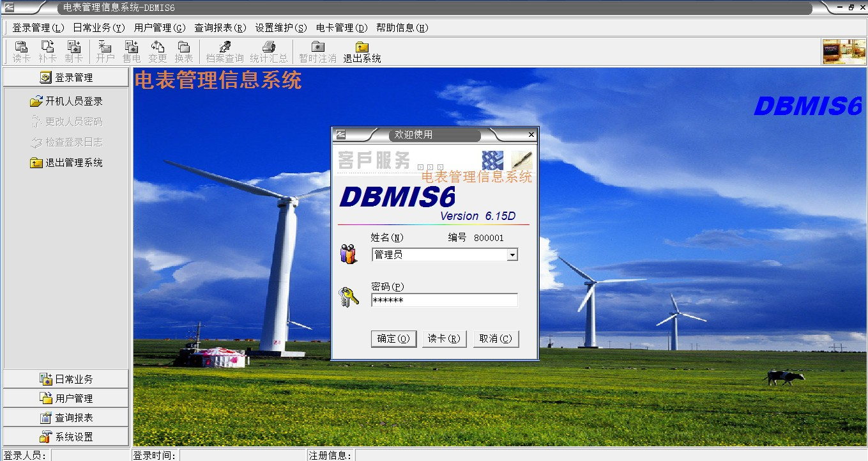Screen dimensions: 868x461
Task: Expand the 系统设置 sidebar section
Action: click(66, 437)
